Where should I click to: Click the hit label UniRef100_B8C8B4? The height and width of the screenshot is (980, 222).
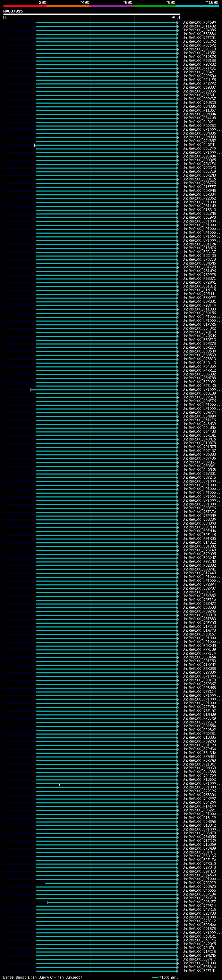pyautogui.click(x=199, y=34)
